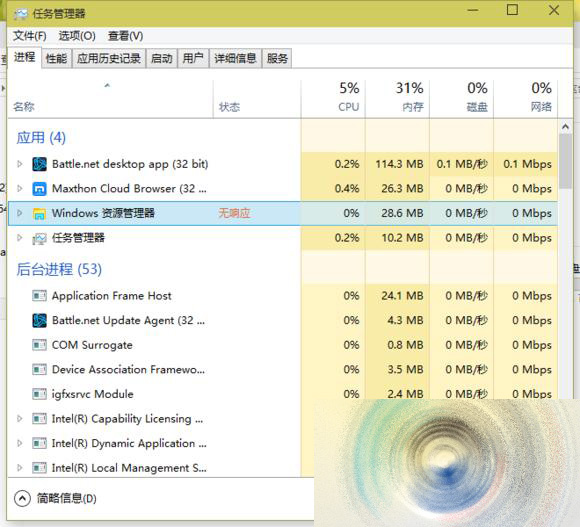Click the Maxthon Cloud Browser icon
The height and width of the screenshot is (527, 580).
pos(39,189)
